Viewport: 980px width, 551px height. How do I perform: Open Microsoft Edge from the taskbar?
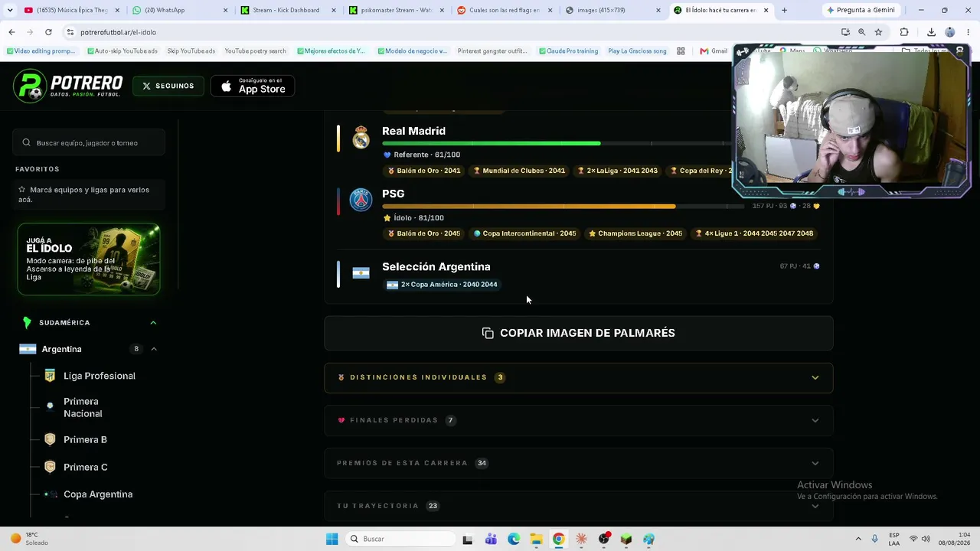(x=514, y=539)
